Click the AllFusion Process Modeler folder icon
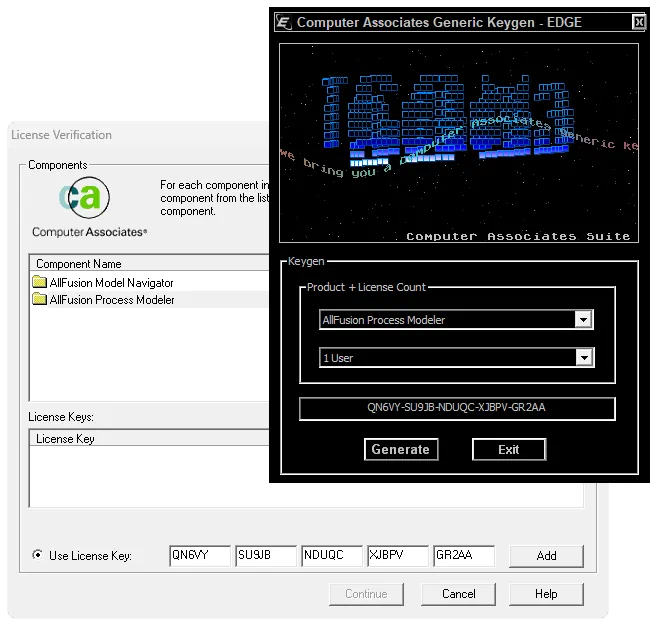Viewport: 658px width, 625px height. click(40, 300)
